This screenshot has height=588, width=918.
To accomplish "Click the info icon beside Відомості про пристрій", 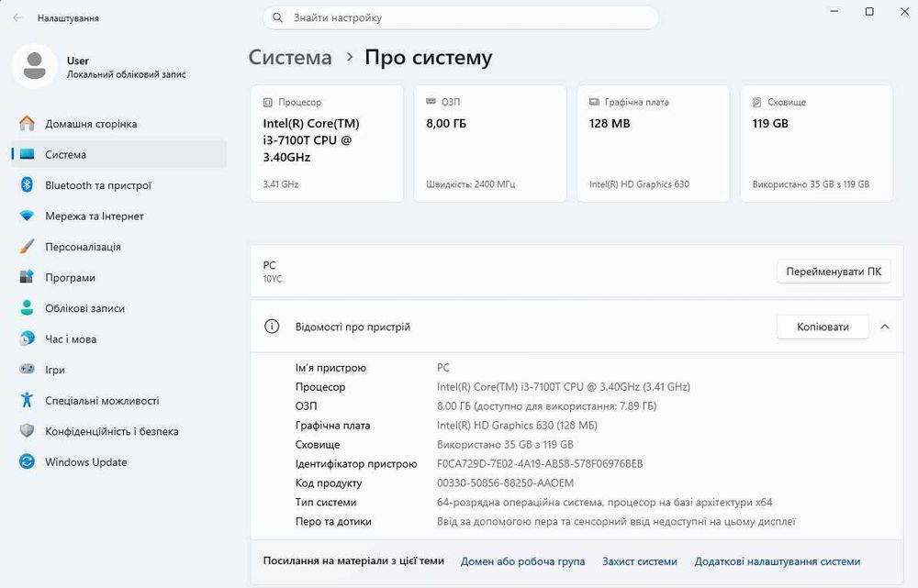I will [x=272, y=327].
